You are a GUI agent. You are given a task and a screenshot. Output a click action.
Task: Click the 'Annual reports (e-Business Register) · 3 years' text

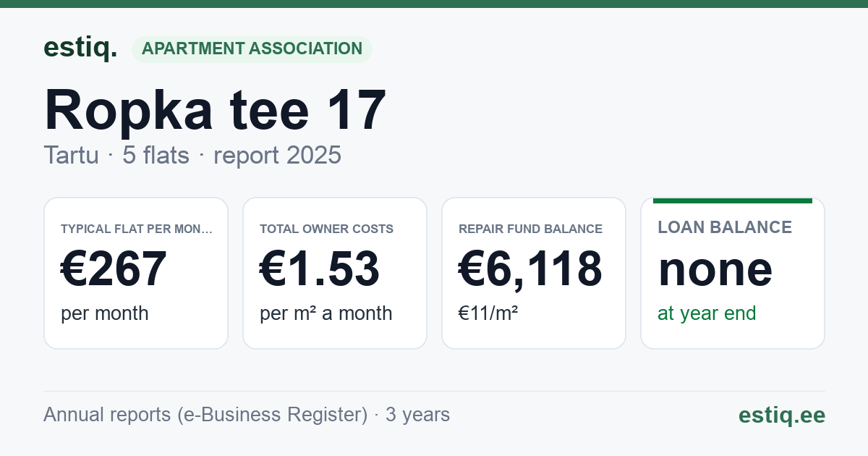point(247,415)
